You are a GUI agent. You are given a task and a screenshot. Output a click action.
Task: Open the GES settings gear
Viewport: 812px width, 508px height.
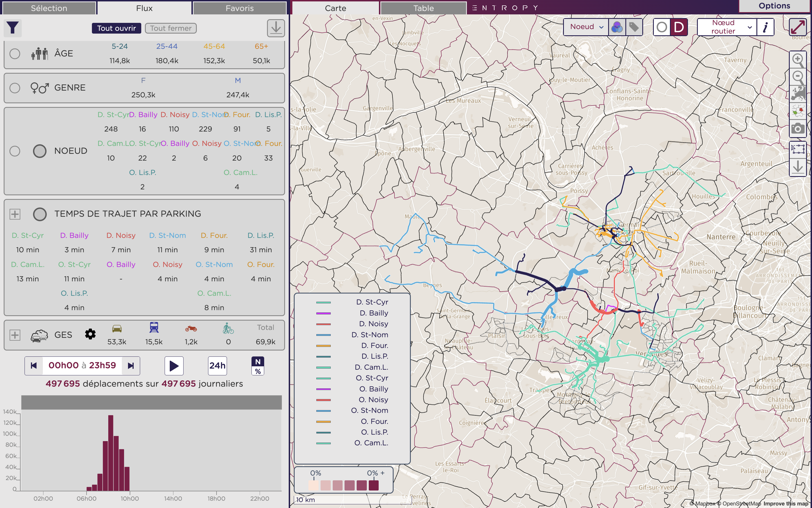90,334
